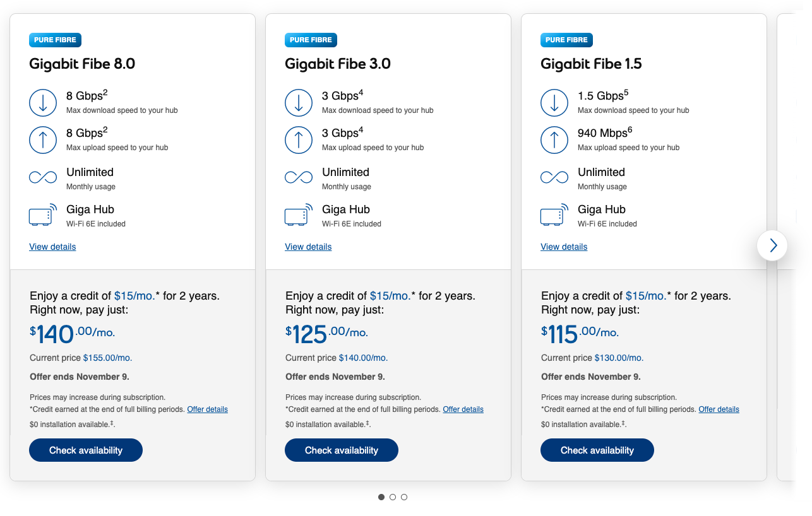This screenshot has height=516, width=812.
Task: Click the download arrow icon for Gigabit Fibe 1.5
Action: point(554,103)
